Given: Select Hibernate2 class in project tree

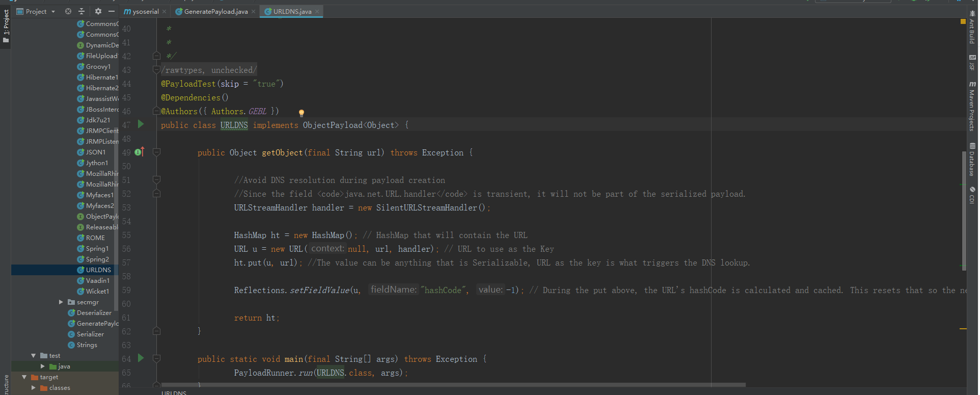Looking at the screenshot, I should click(x=101, y=88).
